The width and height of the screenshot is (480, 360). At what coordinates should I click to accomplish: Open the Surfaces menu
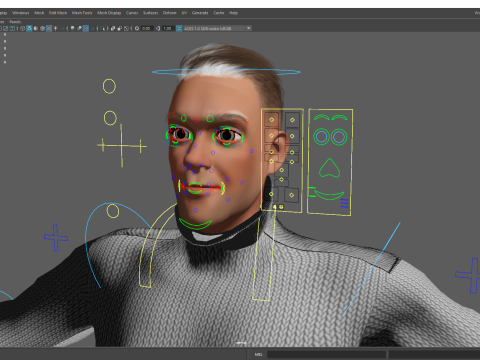(151, 13)
